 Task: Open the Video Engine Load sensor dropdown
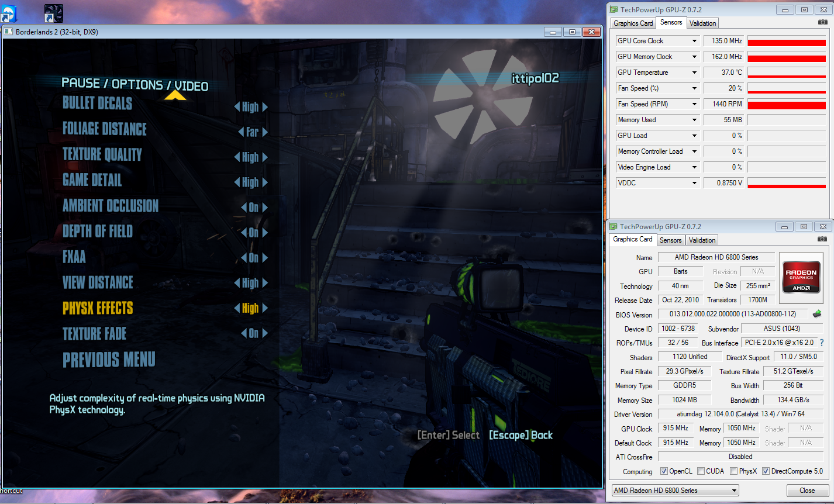point(694,167)
